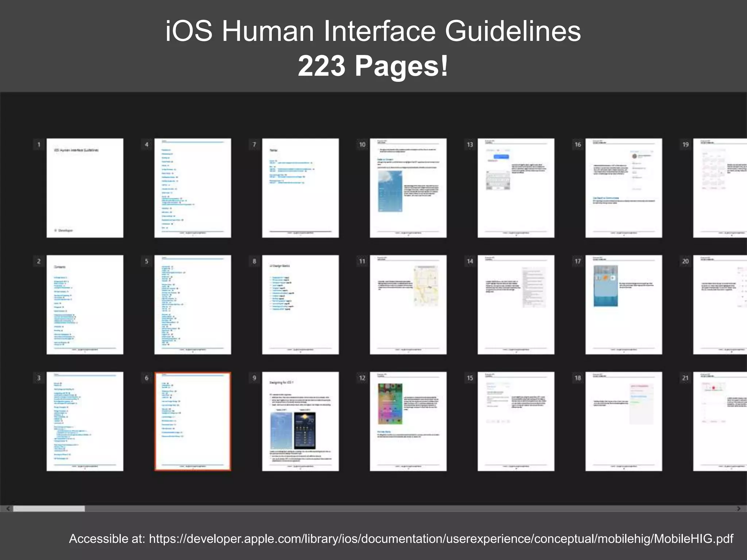747x560 pixels.
Task: Open page 7 Tables thumbnail
Action: tap(301, 188)
